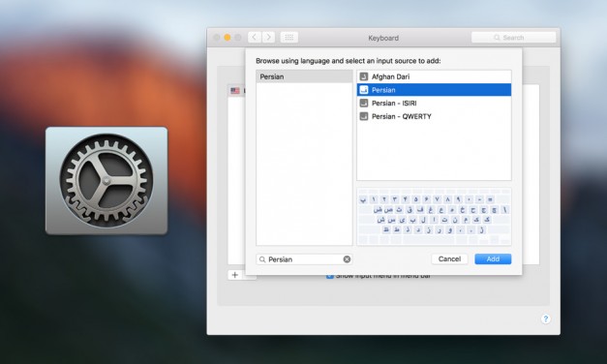Click the Search field in Keyboard window
Image resolution: width=607 pixels, height=364 pixels.
pyautogui.click(x=514, y=38)
